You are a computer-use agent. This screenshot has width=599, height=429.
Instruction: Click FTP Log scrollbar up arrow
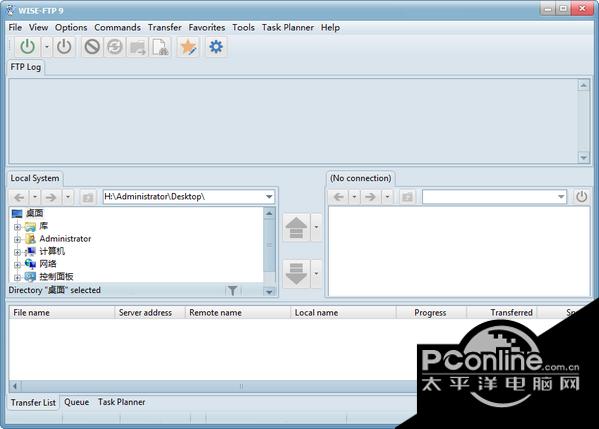[583, 85]
